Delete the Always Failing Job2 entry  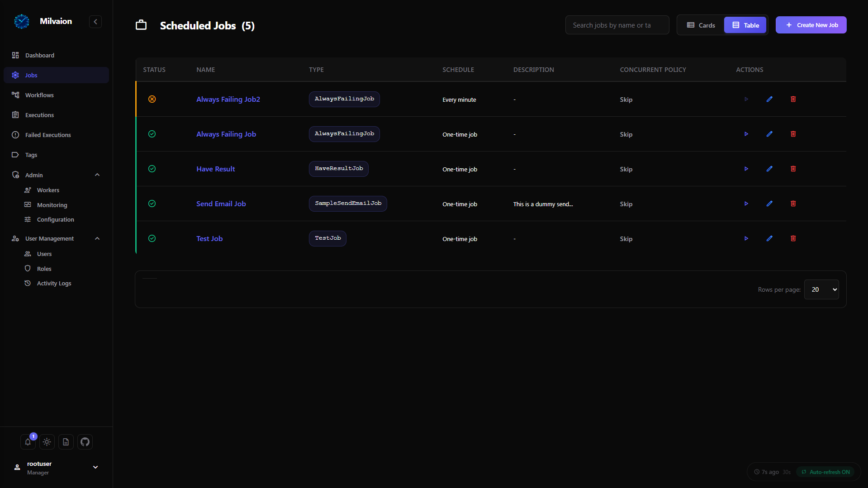coord(793,99)
